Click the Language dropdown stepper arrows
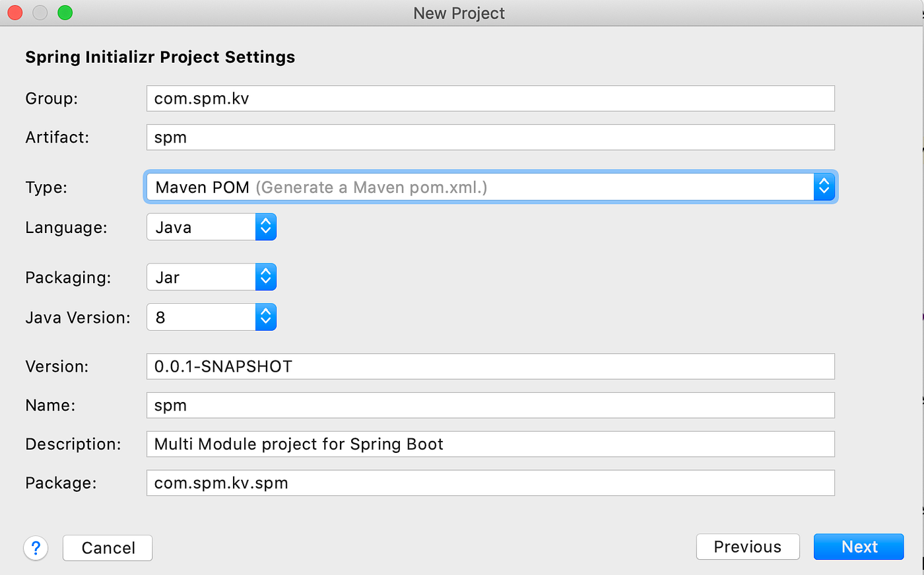The height and width of the screenshot is (575, 924). coord(266,226)
